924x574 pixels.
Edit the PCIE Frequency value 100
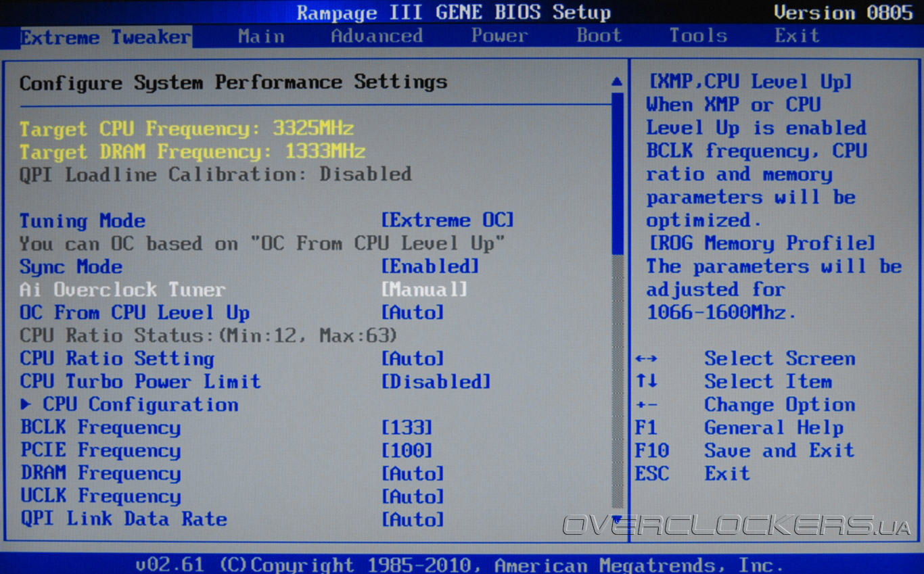click(407, 450)
